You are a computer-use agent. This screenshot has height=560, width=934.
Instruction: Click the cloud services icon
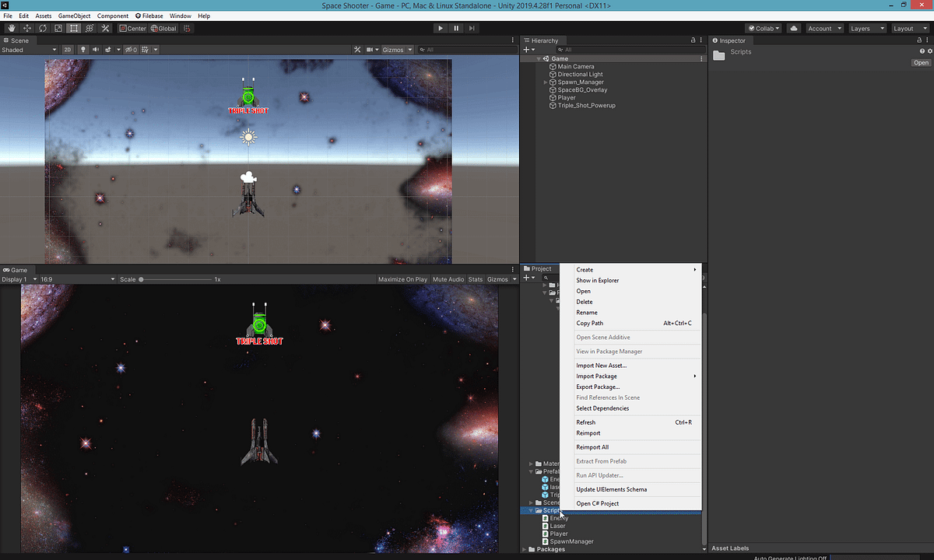(793, 28)
